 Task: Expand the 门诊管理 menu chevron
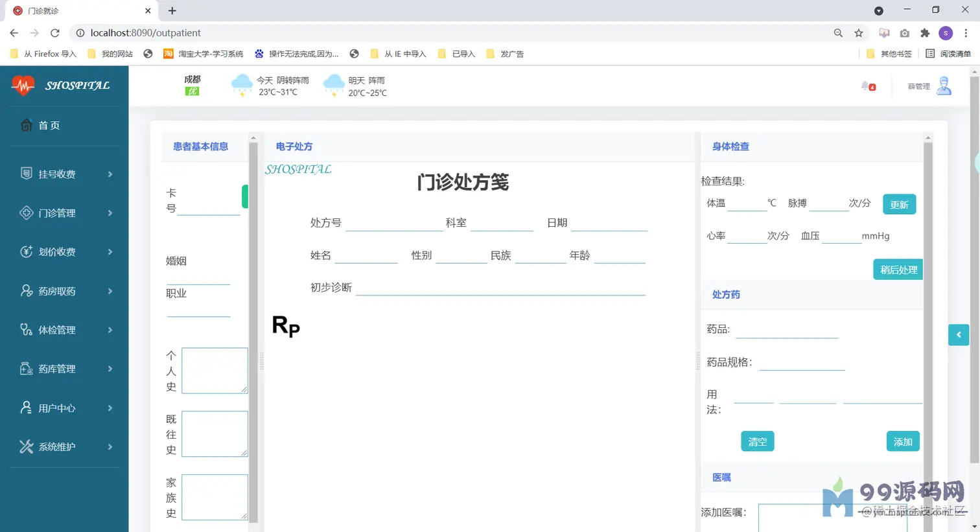(110, 213)
